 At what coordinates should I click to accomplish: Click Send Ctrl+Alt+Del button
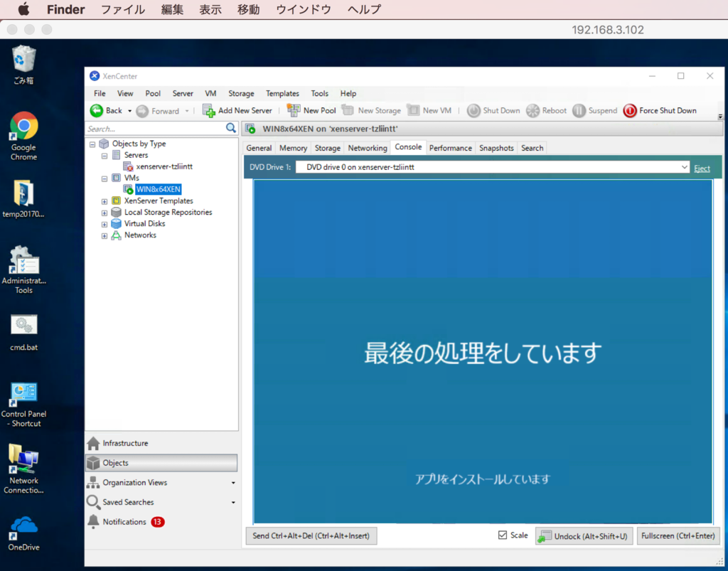pos(311,535)
